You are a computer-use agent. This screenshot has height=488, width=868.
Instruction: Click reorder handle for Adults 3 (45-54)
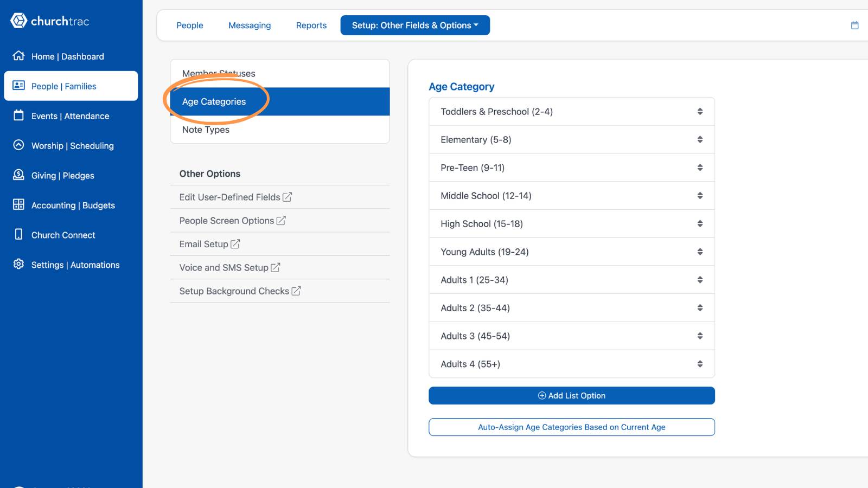[700, 336]
